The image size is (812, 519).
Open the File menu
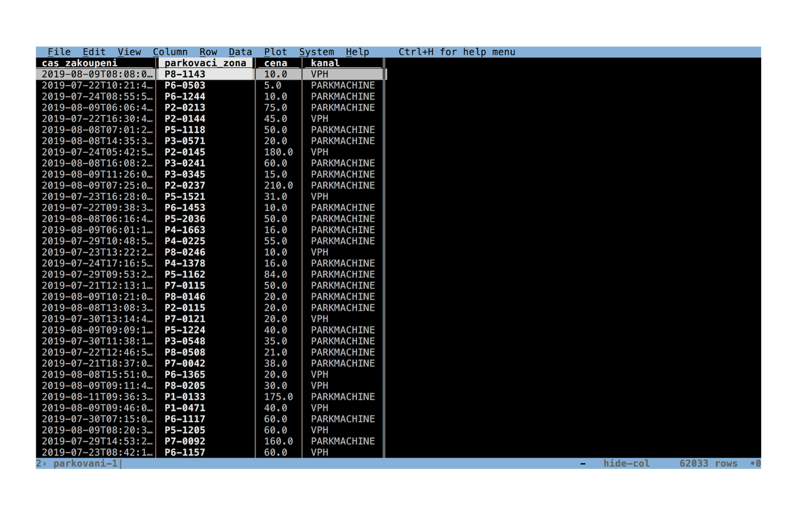(x=59, y=52)
